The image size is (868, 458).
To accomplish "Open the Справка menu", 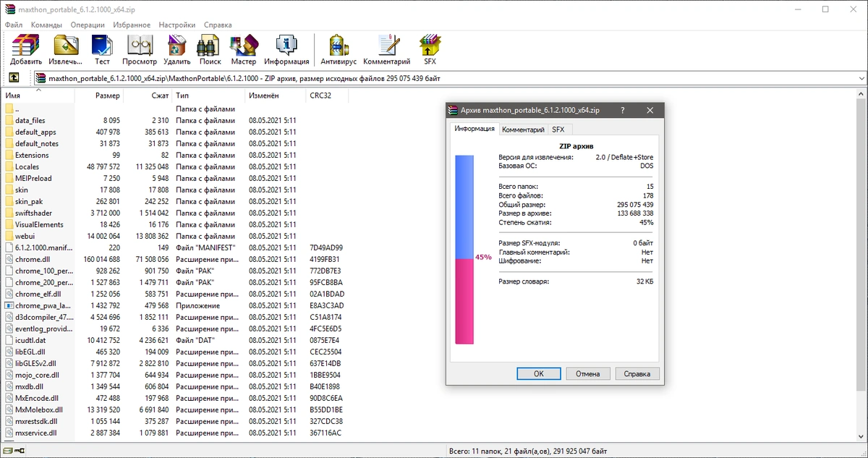I will coord(218,25).
